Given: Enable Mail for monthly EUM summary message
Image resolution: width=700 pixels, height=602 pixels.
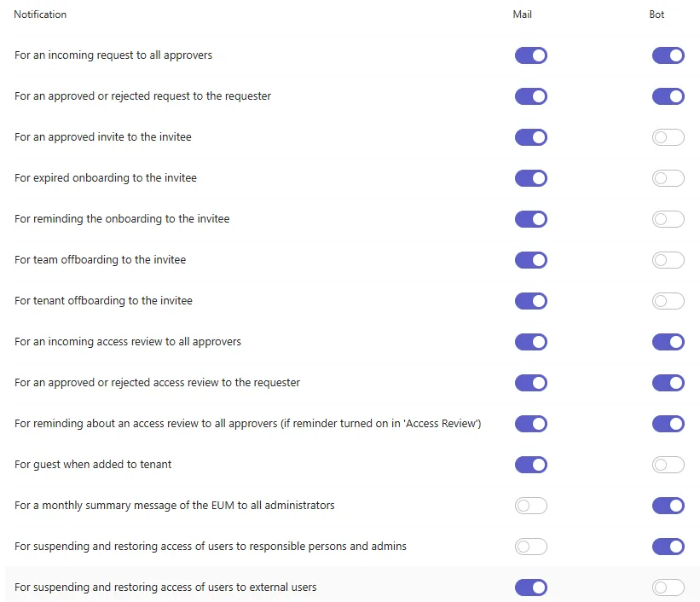Looking at the screenshot, I should (x=531, y=506).
